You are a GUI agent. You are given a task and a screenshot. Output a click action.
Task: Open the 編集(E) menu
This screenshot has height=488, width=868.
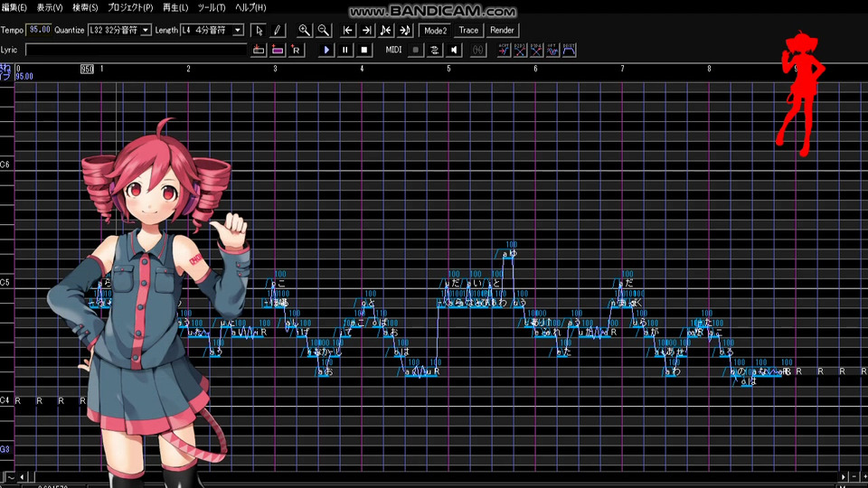(x=14, y=7)
